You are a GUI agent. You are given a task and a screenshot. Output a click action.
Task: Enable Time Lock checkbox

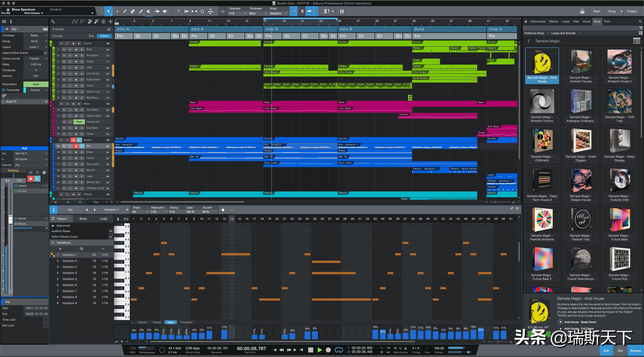point(46,320)
